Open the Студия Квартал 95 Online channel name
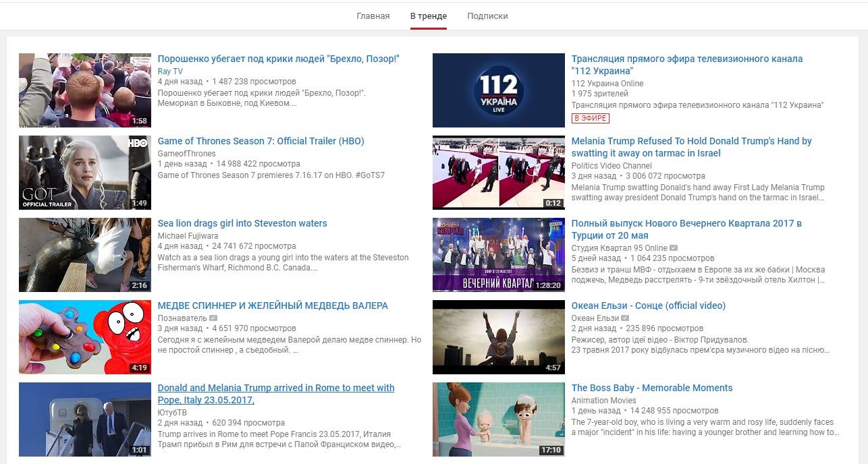 click(x=620, y=248)
